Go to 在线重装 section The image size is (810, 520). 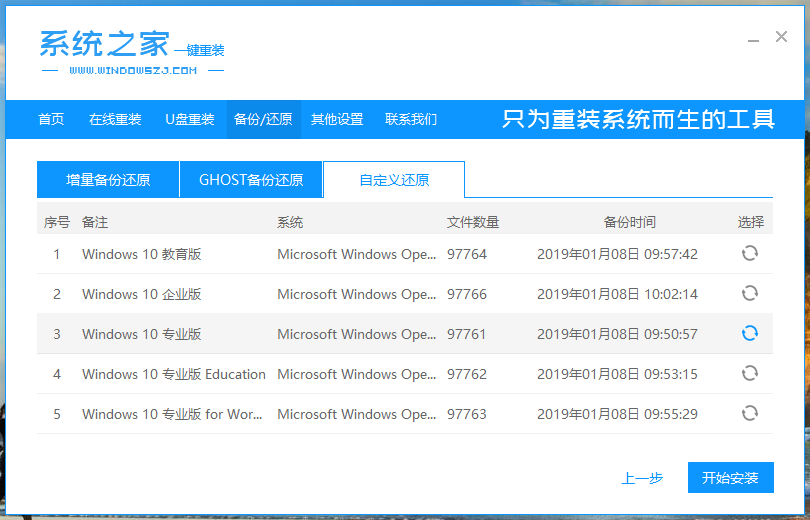tap(115, 119)
